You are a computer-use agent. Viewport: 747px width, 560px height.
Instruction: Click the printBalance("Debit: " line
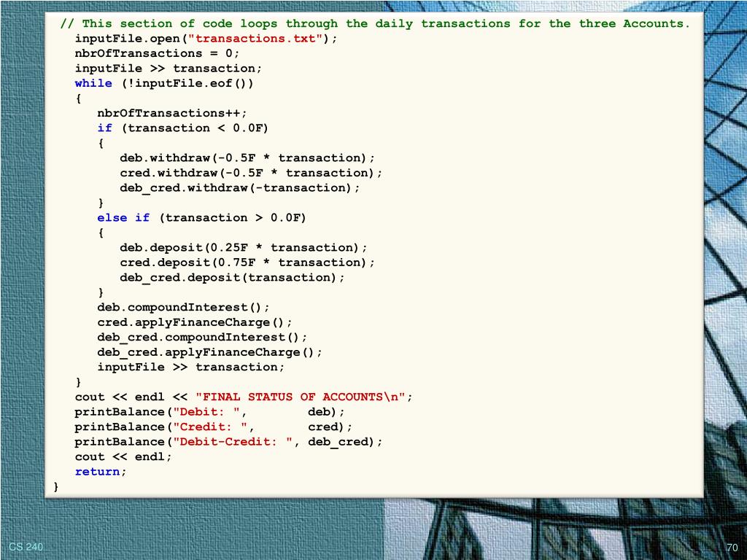click(x=209, y=412)
